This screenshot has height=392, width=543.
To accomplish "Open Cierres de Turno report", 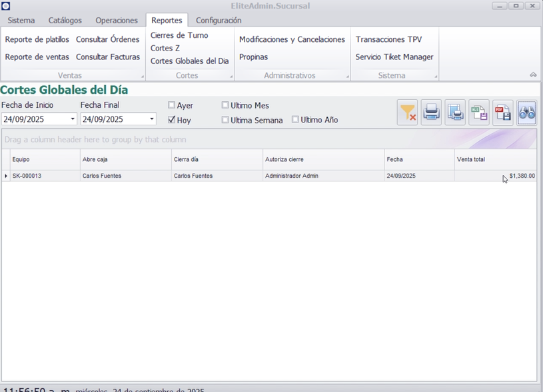I will [x=179, y=35].
